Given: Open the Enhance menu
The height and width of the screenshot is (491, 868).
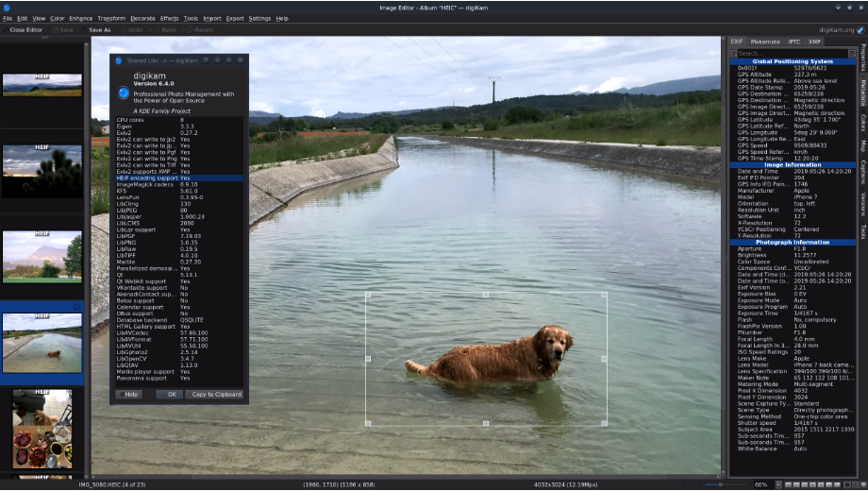Looking at the screenshot, I should point(81,18).
